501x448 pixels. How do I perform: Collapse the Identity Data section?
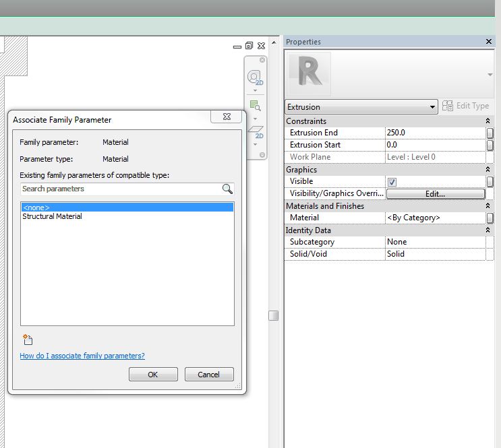pos(488,230)
